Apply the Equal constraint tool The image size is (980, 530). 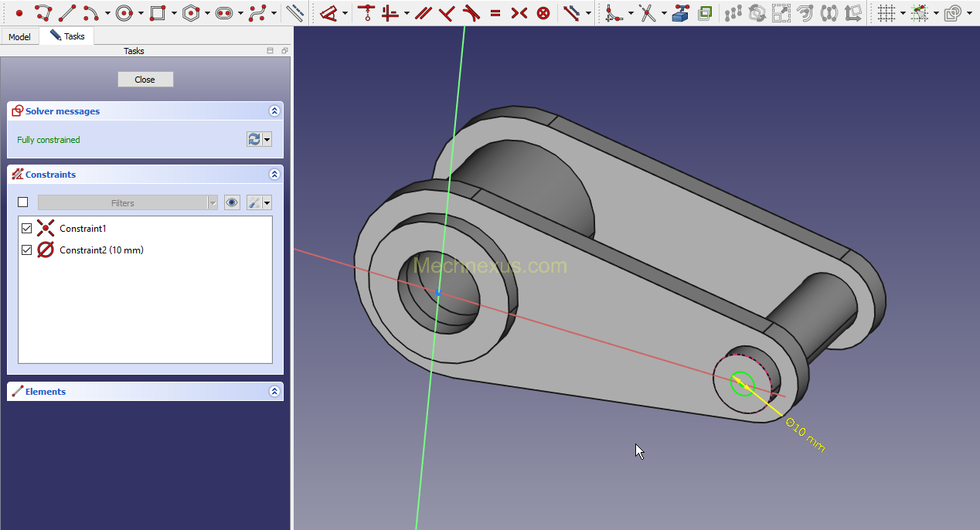tap(495, 13)
